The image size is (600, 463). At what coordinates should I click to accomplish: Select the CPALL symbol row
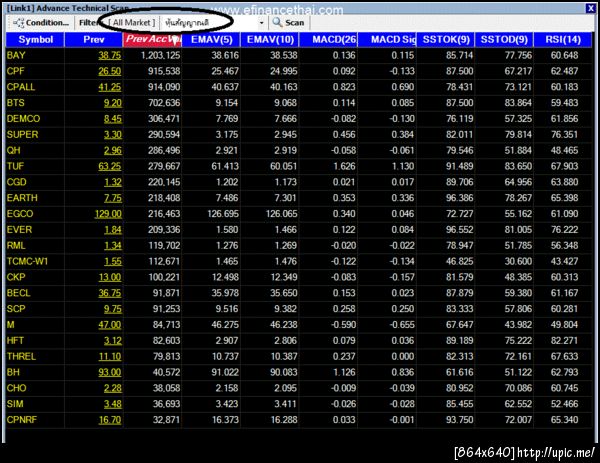299,87
